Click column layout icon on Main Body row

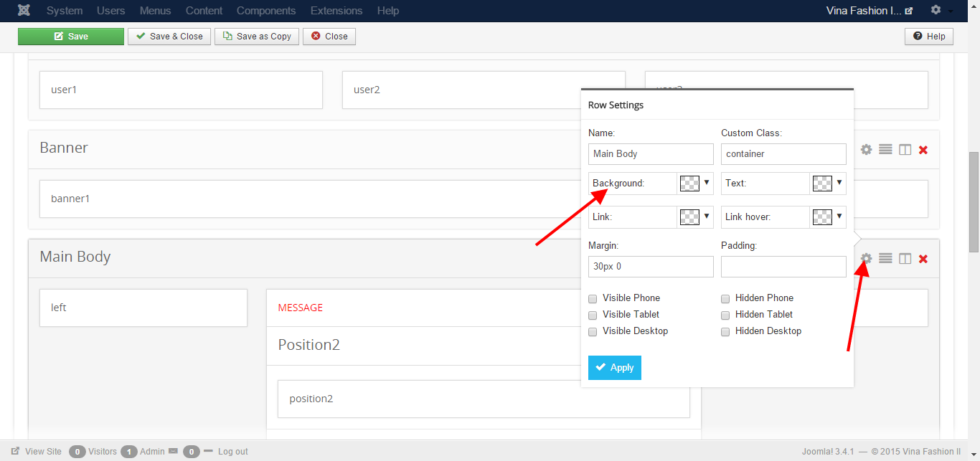(x=905, y=258)
